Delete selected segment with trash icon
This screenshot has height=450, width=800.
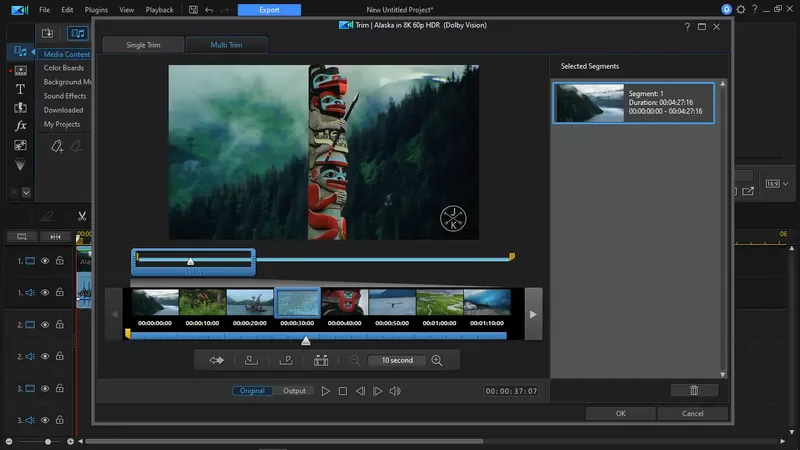694,390
